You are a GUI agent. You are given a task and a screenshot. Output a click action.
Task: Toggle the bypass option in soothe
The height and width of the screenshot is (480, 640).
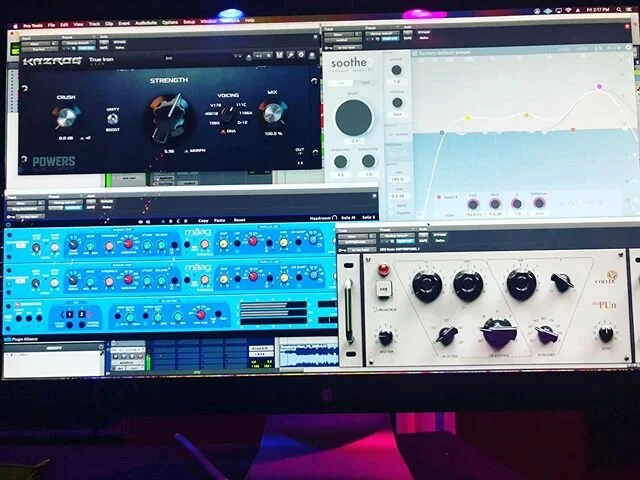coord(399,213)
